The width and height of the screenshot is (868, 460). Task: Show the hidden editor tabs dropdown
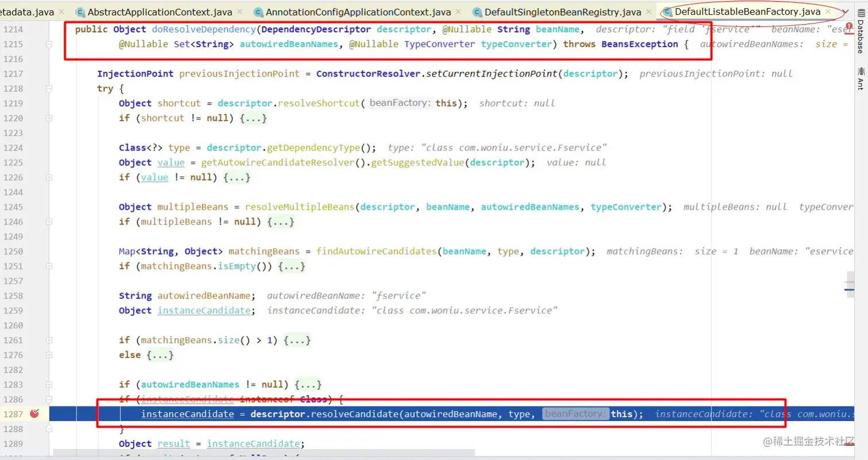tap(846, 12)
